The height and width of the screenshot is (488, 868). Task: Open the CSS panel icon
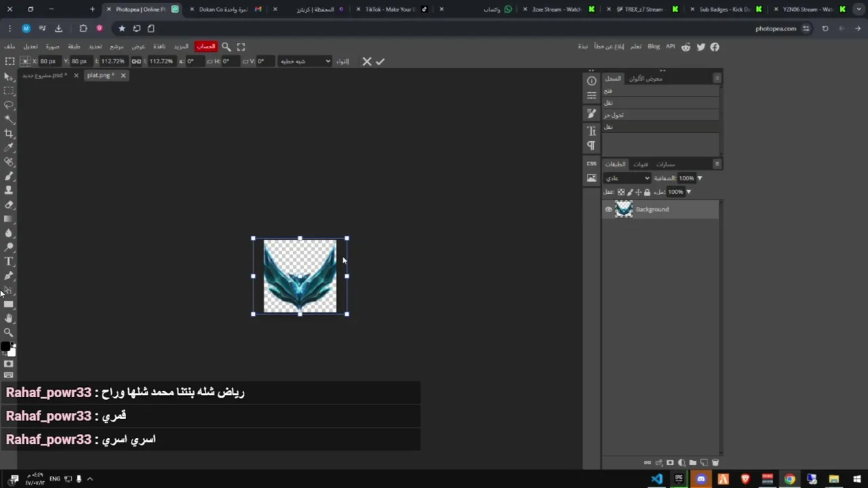coord(591,163)
